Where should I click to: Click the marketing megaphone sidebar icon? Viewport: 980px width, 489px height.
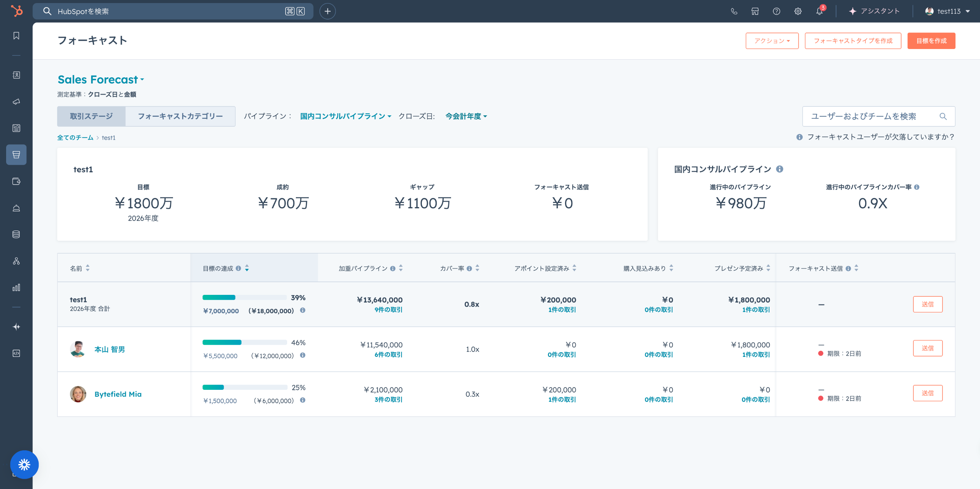click(16, 101)
